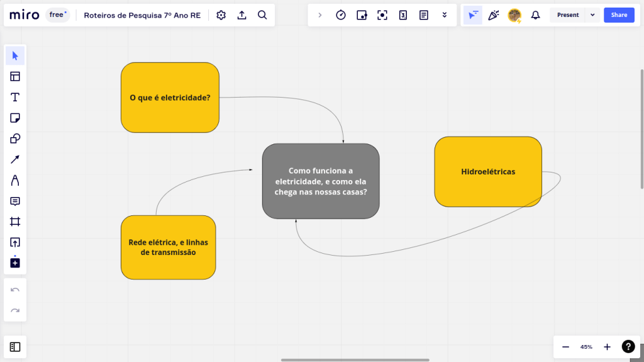
Task: Activate the Select cursor tool
Action: [15, 56]
